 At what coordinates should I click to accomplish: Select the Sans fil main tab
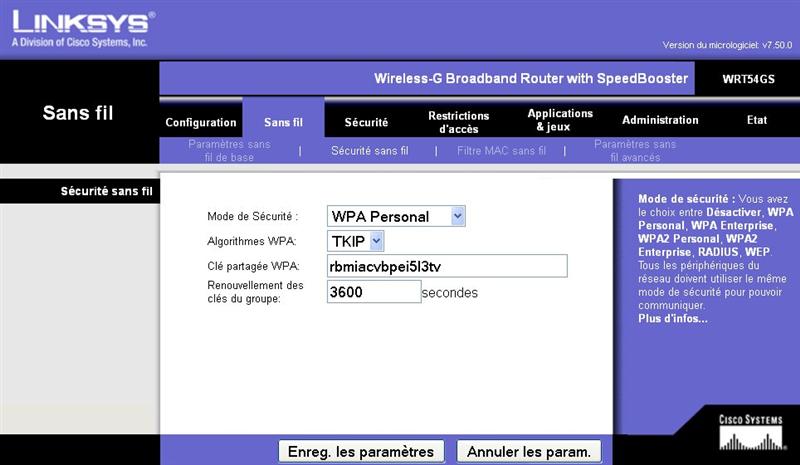[283, 123]
